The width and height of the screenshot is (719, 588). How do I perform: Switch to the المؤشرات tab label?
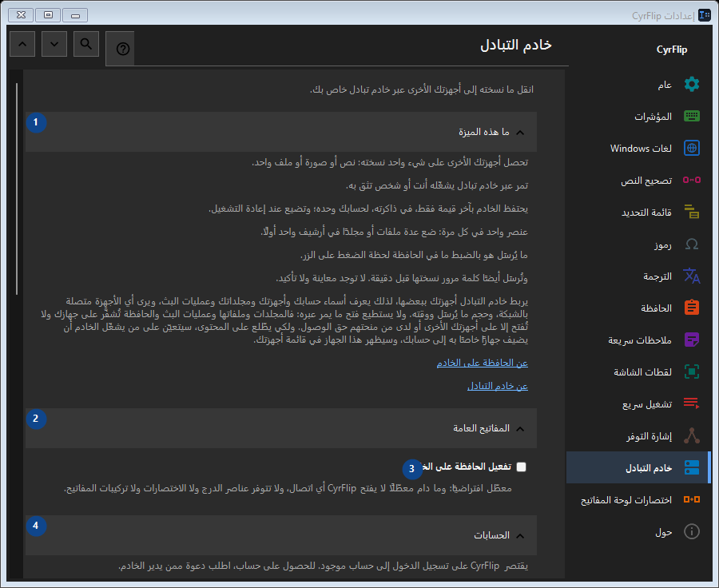click(x=653, y=117)
